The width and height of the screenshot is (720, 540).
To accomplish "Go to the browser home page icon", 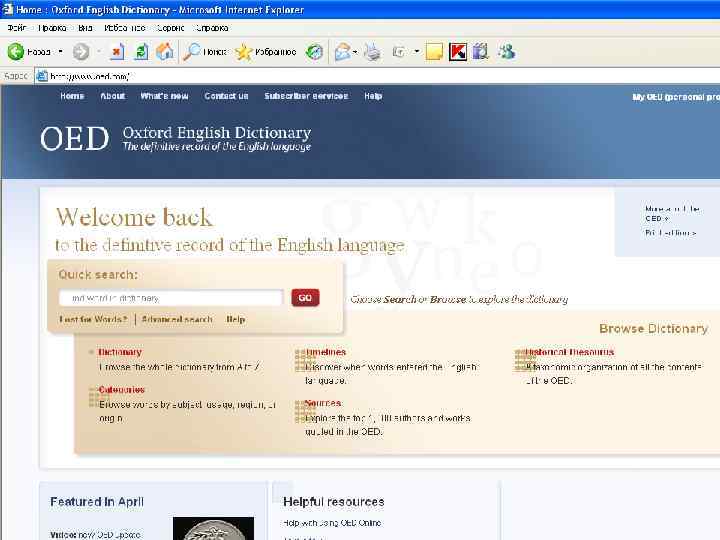I will (x=165, y=52).
